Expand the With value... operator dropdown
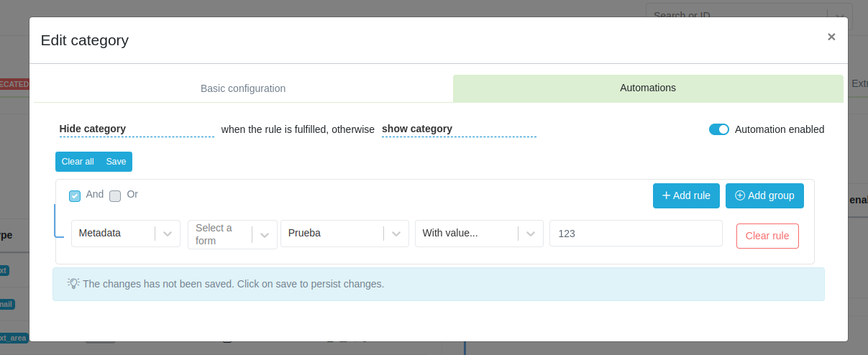 coord(531,234)
